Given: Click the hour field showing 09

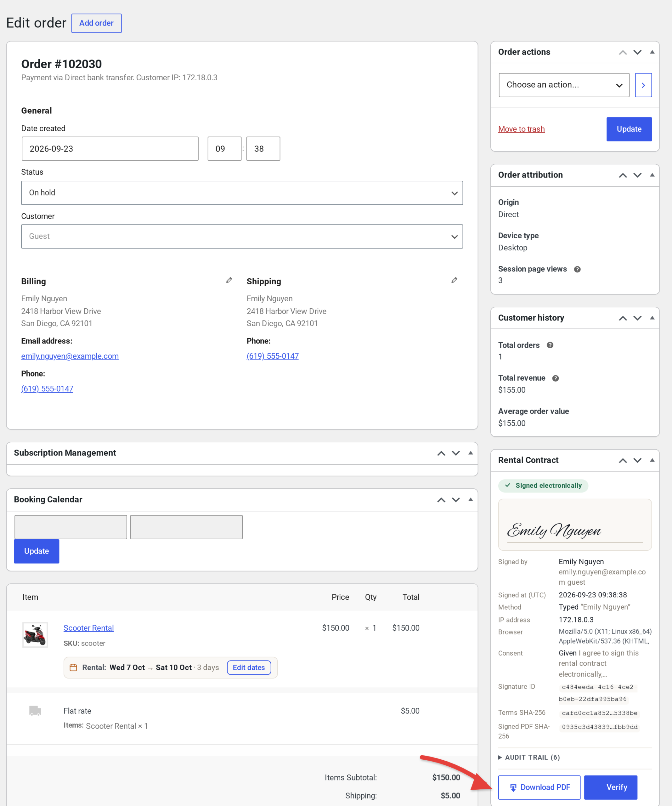Looking at the screenshot, I should [224, 149].
